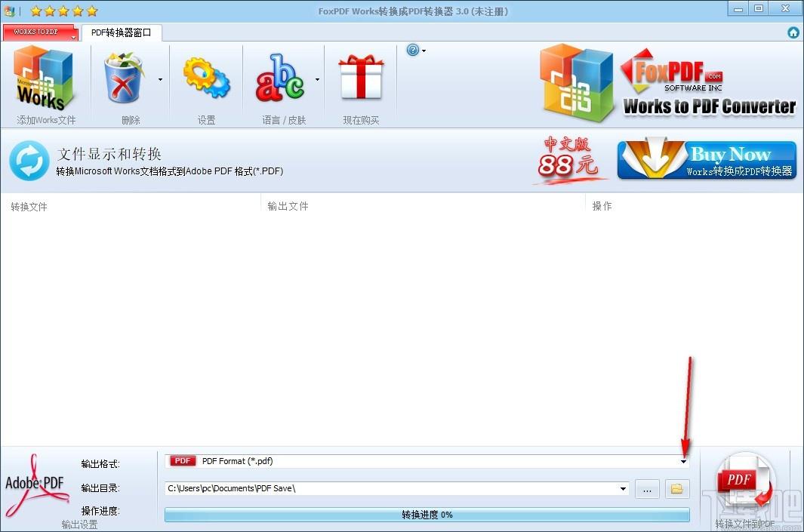Click the Add Works file icon
The image size is (804, 532).
click(44, 78)
